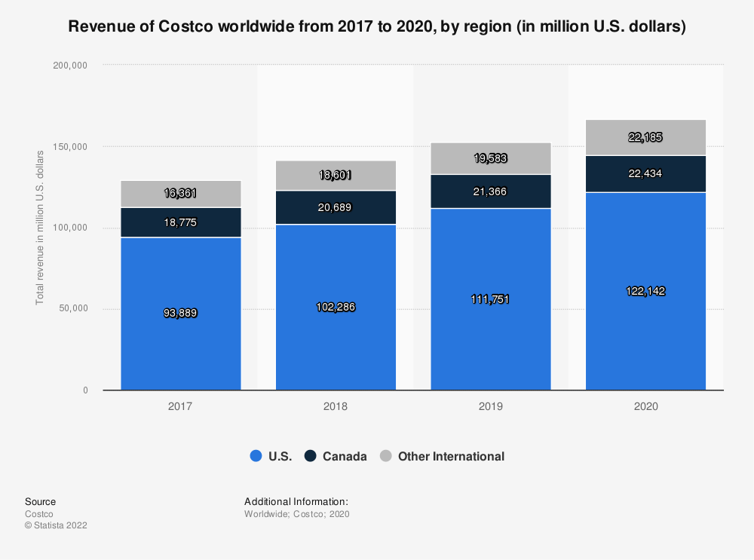Click the dark navy Canada legend dot
Viewport: 754px width, 560px height.
tap(310, 456)
